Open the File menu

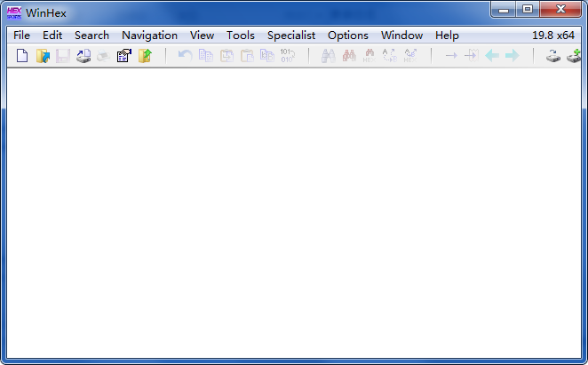click(21, 36)
